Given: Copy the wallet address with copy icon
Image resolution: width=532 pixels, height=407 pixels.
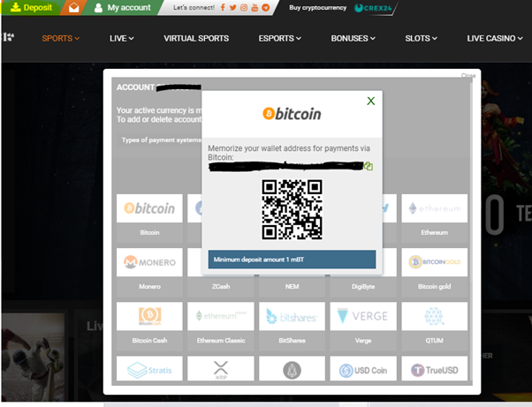Looking at the screenshot, I should click(x=369, y=166).
